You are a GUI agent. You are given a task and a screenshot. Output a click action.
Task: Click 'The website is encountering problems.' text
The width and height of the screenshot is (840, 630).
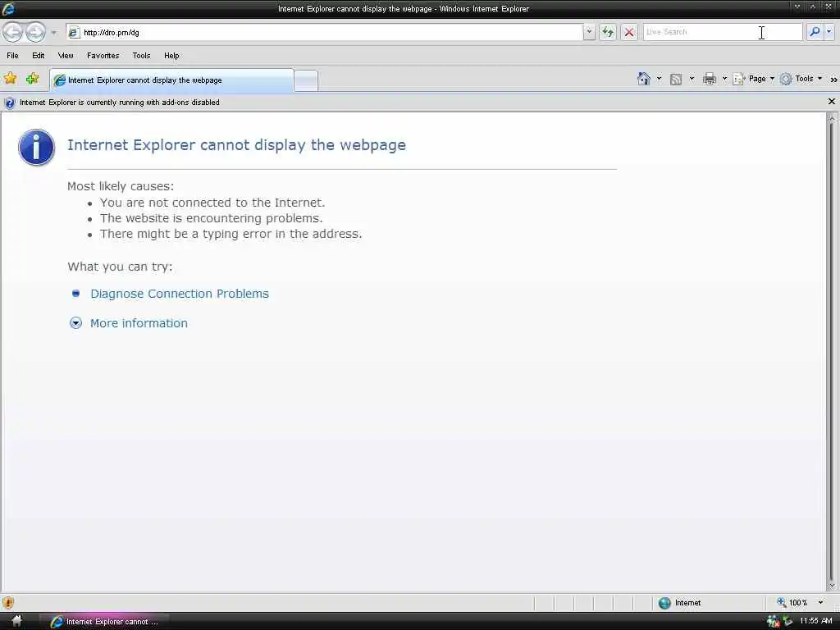point(211,218)
